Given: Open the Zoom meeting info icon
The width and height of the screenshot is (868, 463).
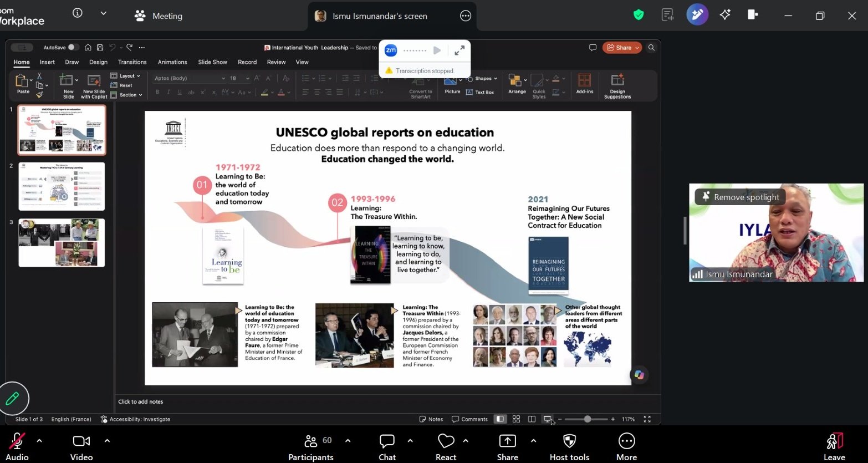Looking at the screenshot, I should pos(78,13).
